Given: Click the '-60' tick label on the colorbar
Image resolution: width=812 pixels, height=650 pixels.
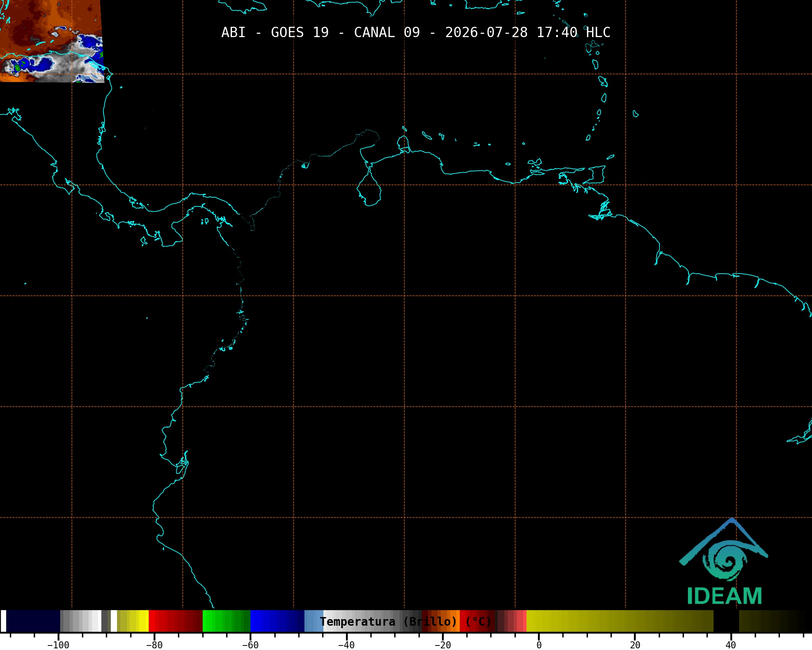Looking at the screenshot, I should 250,645.
